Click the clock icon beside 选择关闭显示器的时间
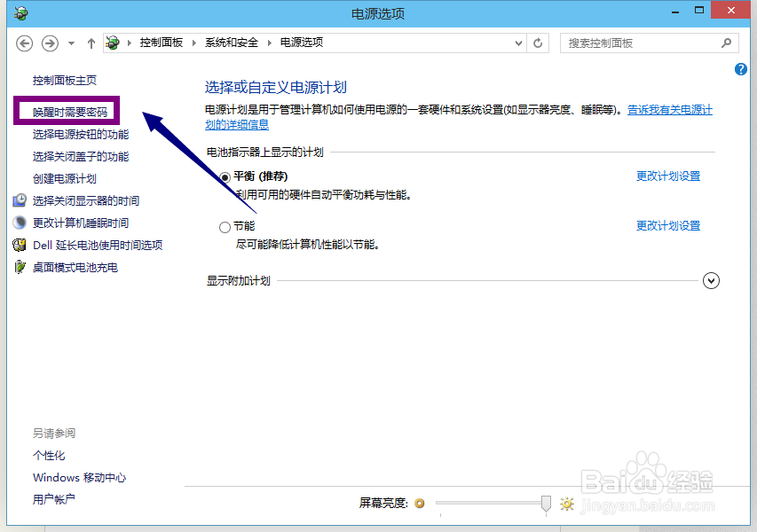The image size is (757, 532). click(x=20, y=199)
